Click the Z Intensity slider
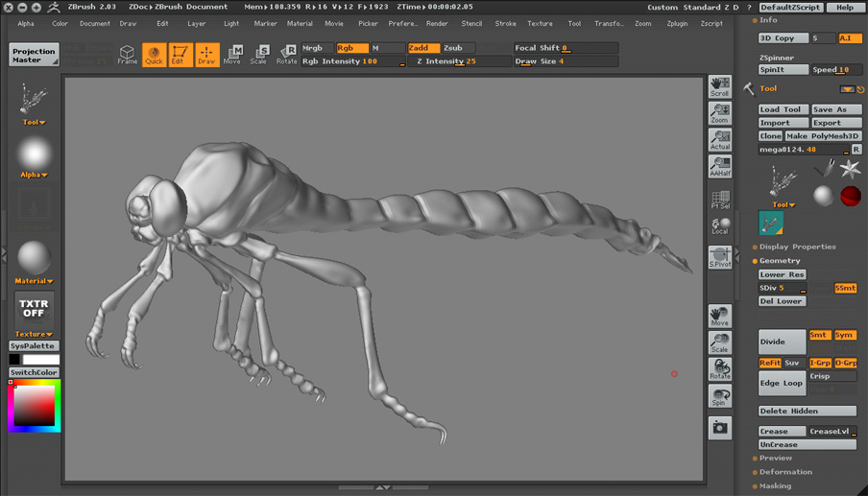 pos(460,61)
